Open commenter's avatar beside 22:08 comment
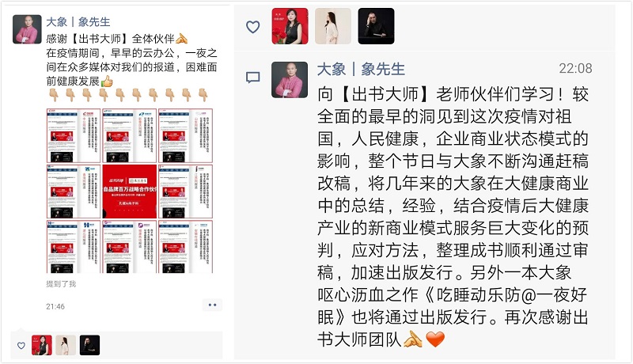This screenshot has width=633, height=364. point(290,79)
